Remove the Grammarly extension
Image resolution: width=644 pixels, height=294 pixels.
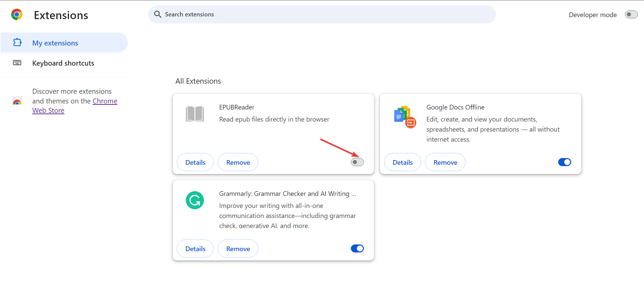pyautogui.click(x=238, y=249)
